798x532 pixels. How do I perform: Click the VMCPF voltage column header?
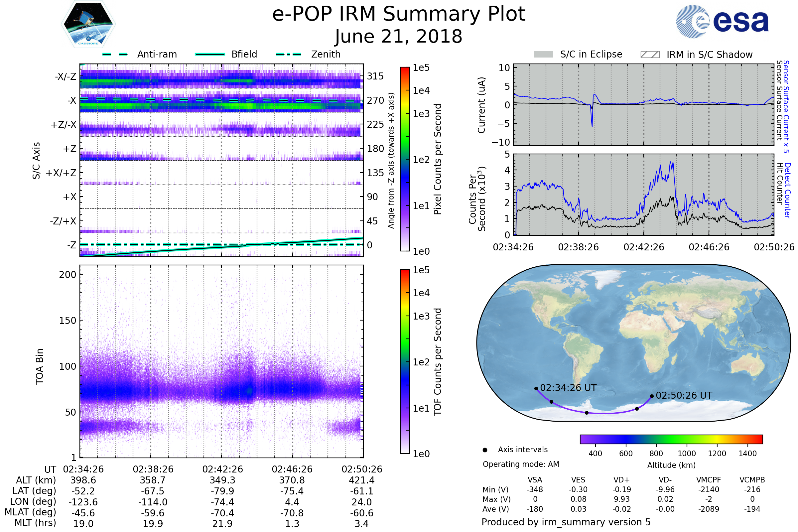pos(709,480)
